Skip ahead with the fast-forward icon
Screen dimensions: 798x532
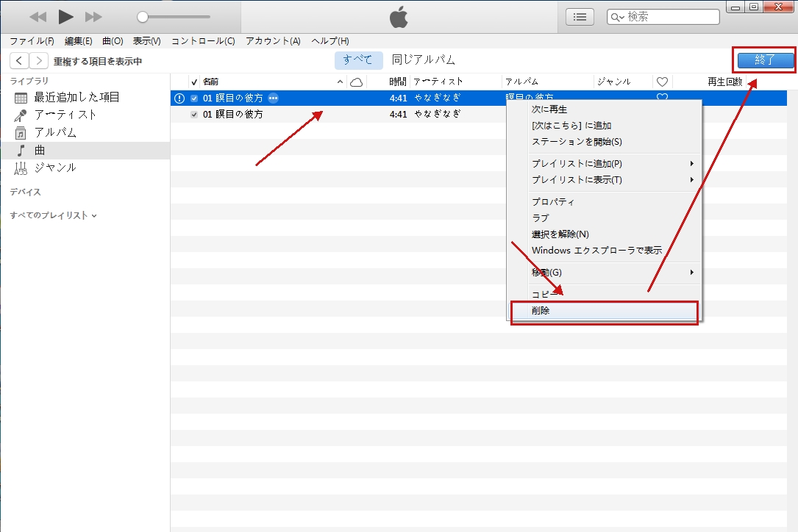(x=93, y=18)
